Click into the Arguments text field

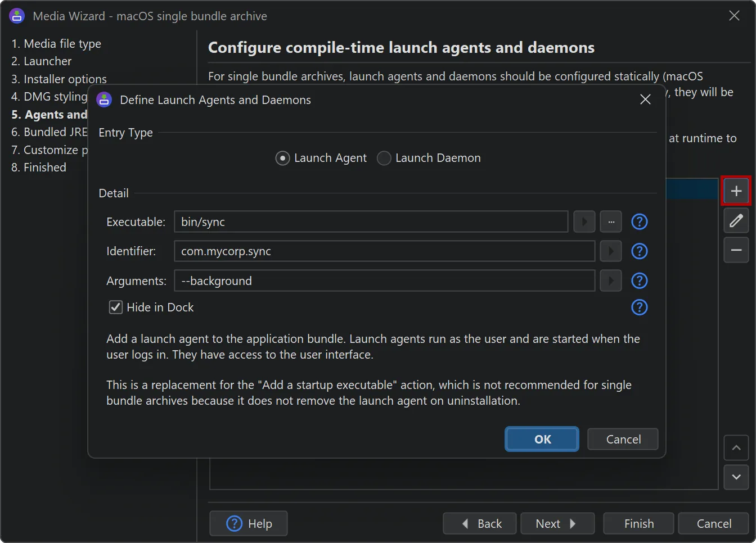[384, 280]
